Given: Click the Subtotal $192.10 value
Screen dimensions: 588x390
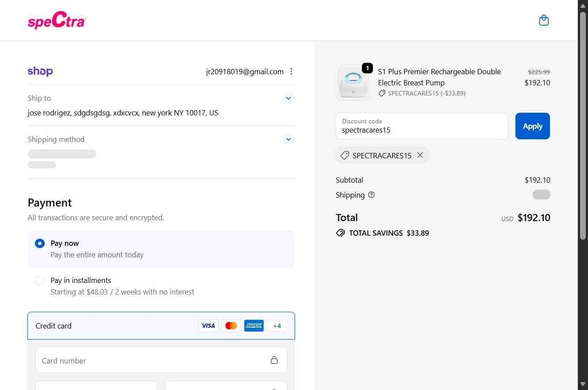Looking at the screenshot, I should pos(537,180).
